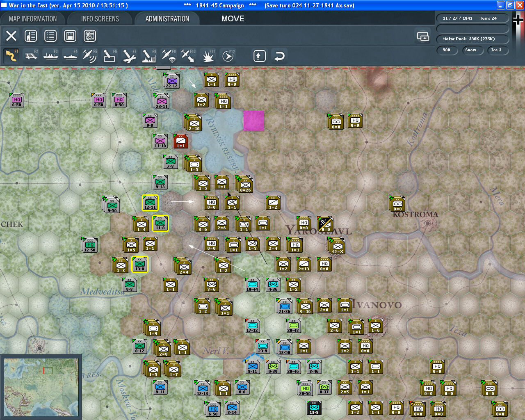The image size is (525, 420).
Task: Switch to the INFO SCREENS tab
Action: [x=100, y=19]
